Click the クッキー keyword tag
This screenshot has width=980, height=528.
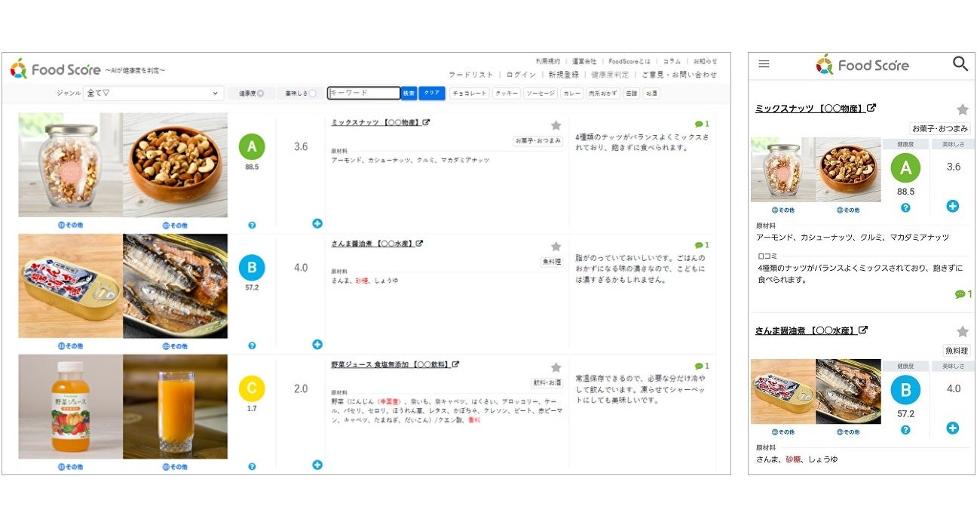click(507, 94)
